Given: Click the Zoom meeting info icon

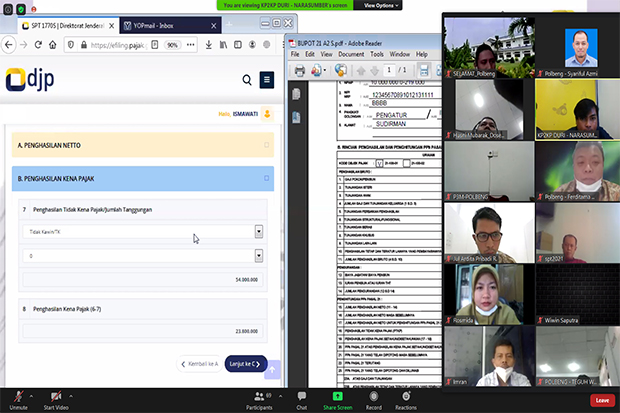Looking at the screenshot, I should click(x=8, y=9).
